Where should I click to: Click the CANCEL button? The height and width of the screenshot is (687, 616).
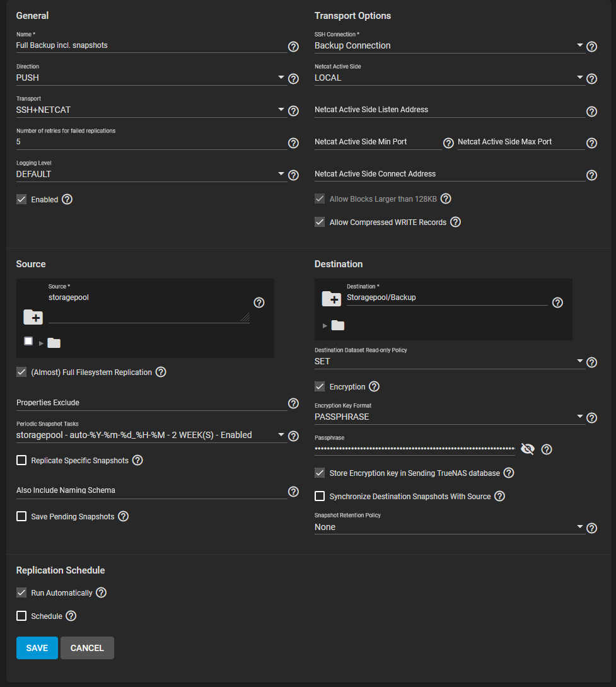click(x=87, y=648)
